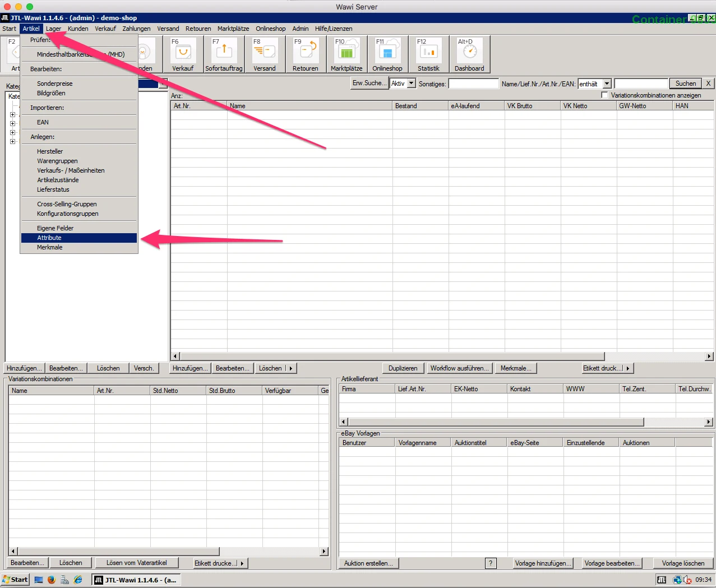716x588 pixels.
Task: Click the show desktop taskbar icon
Action: click(39, 580)
